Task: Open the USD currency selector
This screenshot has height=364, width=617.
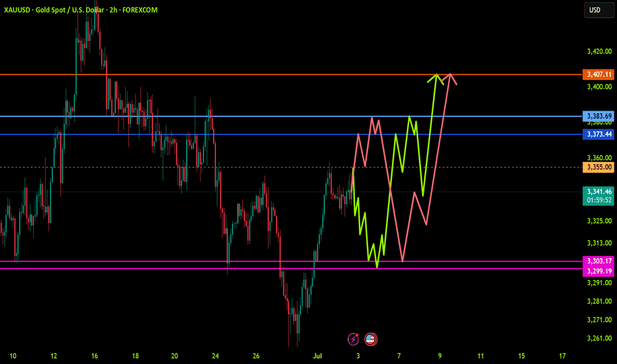Action: (599, 10)
